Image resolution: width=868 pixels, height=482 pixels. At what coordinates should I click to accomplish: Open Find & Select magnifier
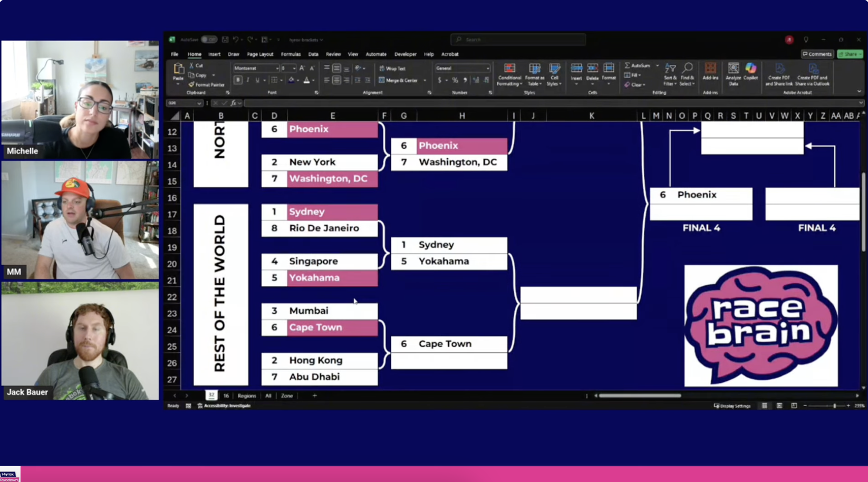(x=687, y=74)
